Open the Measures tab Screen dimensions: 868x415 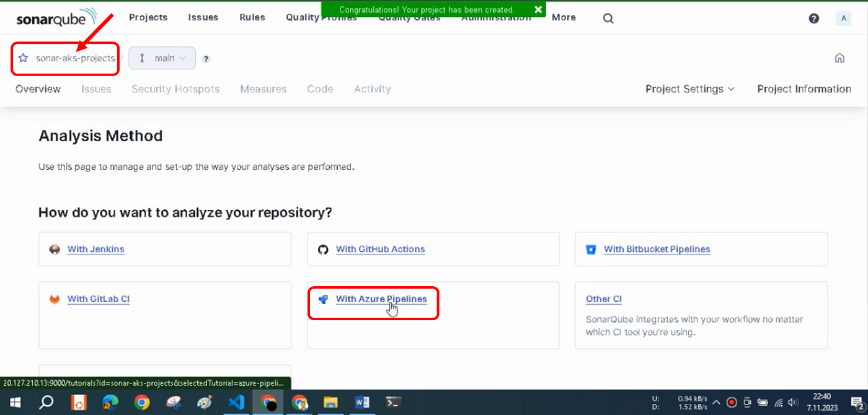point(263,89)
